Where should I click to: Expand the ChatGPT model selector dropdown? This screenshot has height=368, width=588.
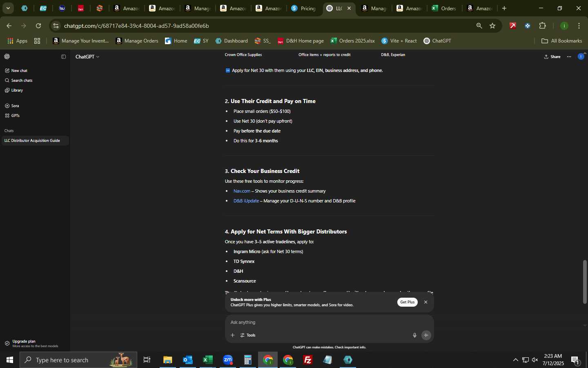pyautogui.click(x=87, y=57)
